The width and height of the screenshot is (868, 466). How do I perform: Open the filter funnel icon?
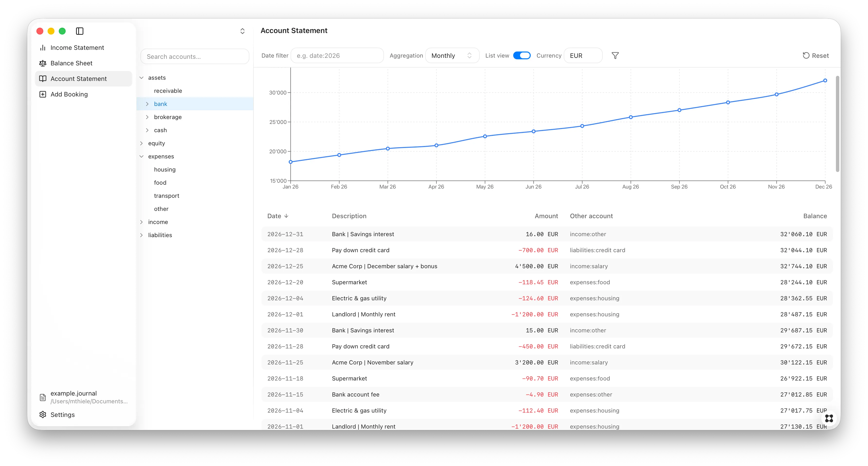click(x=615, y=56)
